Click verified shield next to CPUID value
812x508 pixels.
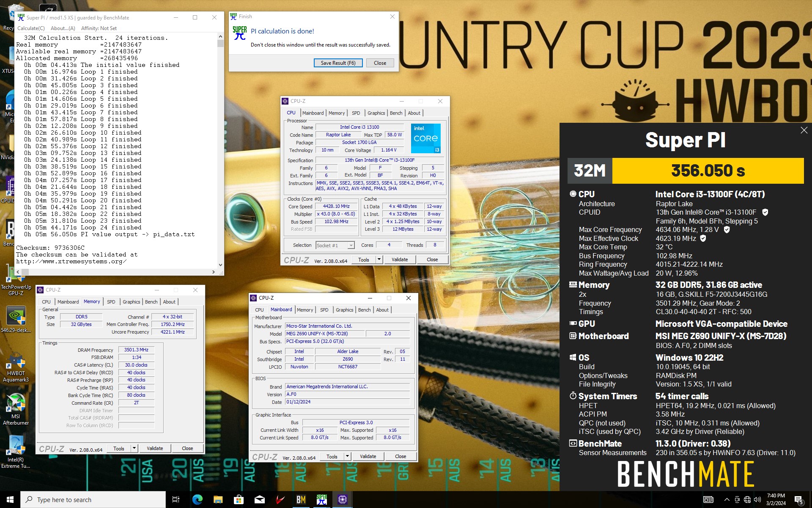[x=765, y=212]
